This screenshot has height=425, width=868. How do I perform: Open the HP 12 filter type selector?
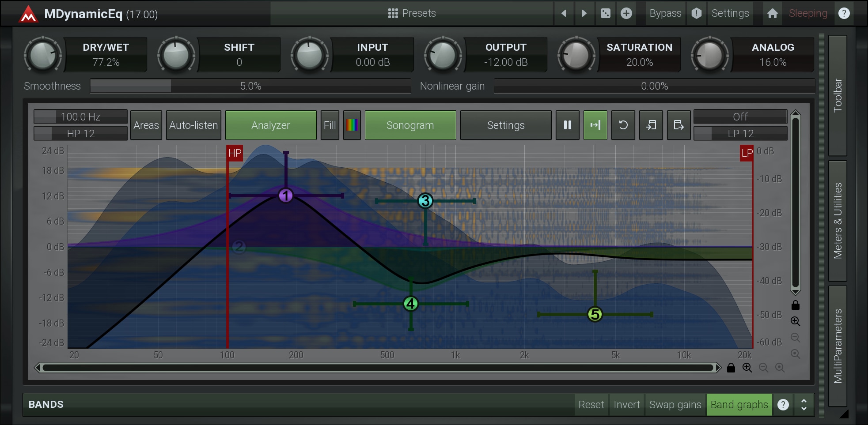coord(81,134)
